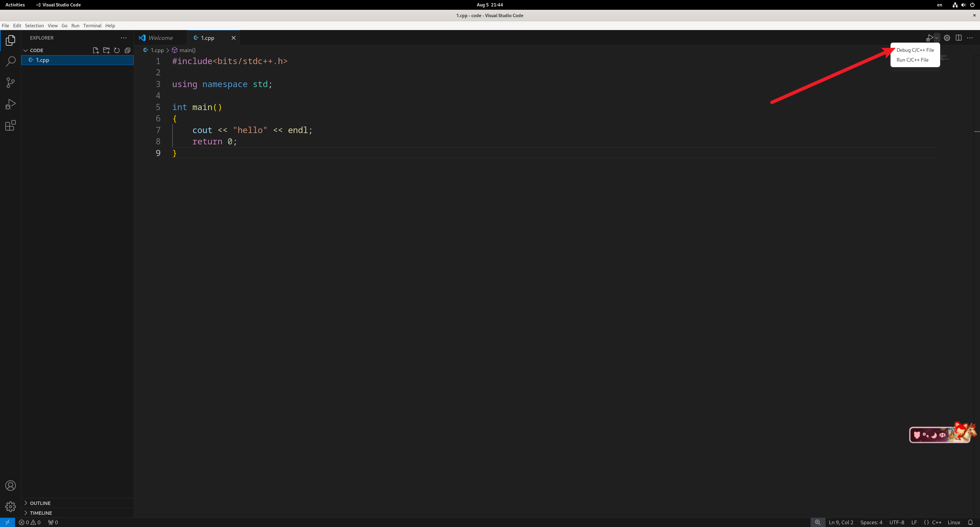This screenshot has height=527, width=980.
Task: Click the Refresh Explorer icon
Action: 117,50
